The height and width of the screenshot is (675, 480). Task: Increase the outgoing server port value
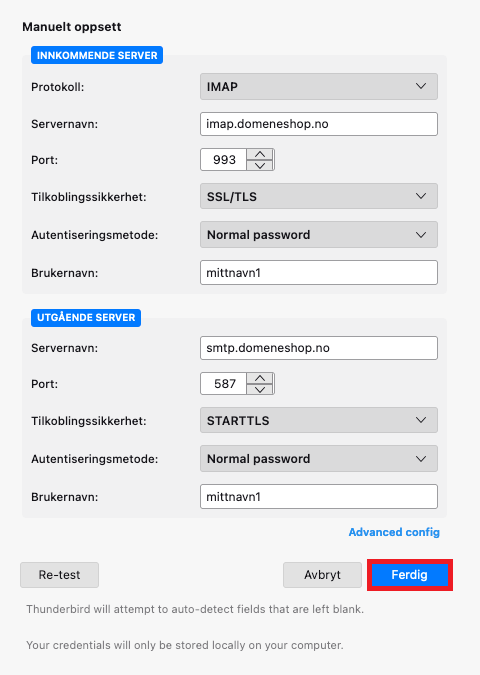pyautogui.click(x=260, y=378)
